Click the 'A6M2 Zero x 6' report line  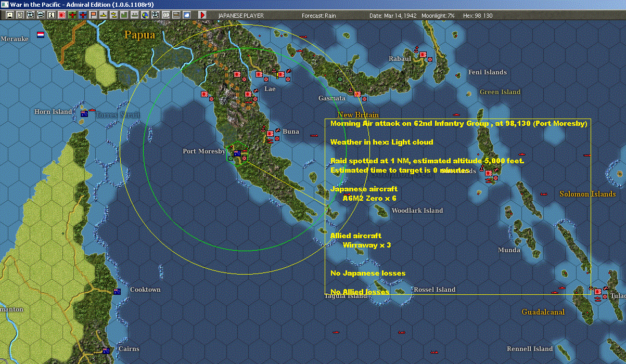pyautogui.click(x=369, y=198)
